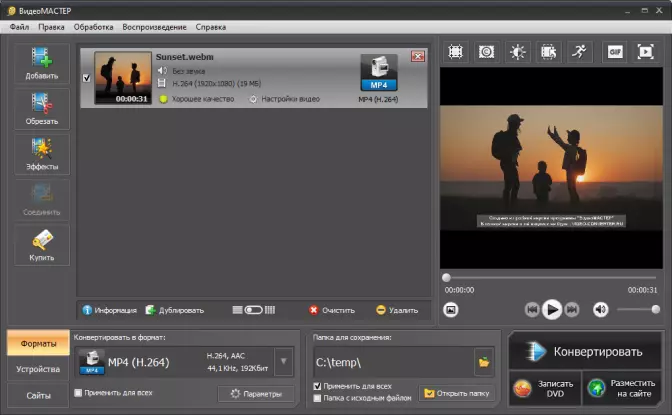Take a snapshot with the screenshot icon

[451, 310]
